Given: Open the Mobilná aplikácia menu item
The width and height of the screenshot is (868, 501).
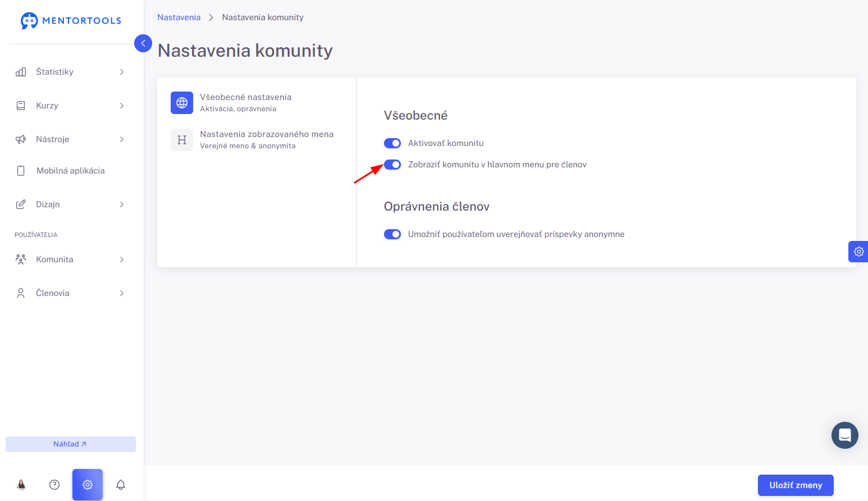Looking at the screenshot, I should click(x=71, y=171).
